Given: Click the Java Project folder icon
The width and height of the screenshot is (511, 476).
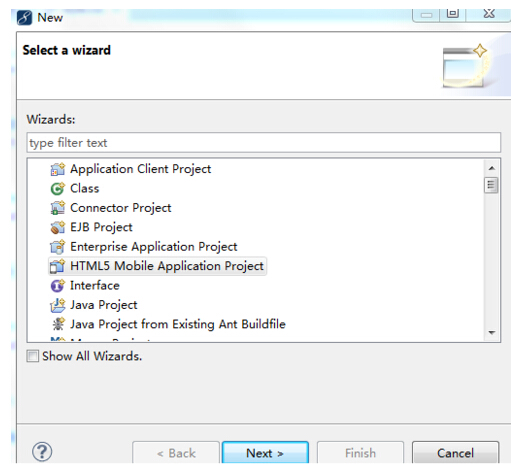Looking at the screenshot, I should [x=58, y=305].
